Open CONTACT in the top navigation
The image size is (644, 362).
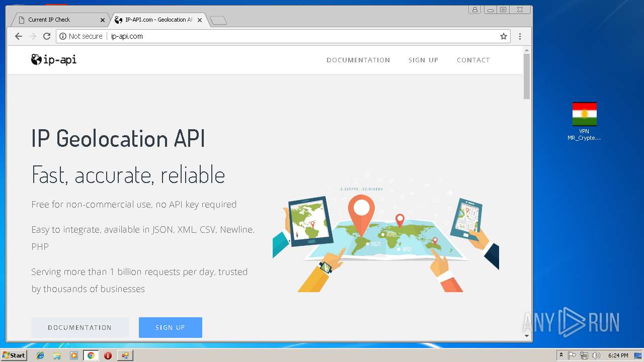(473, 60)
